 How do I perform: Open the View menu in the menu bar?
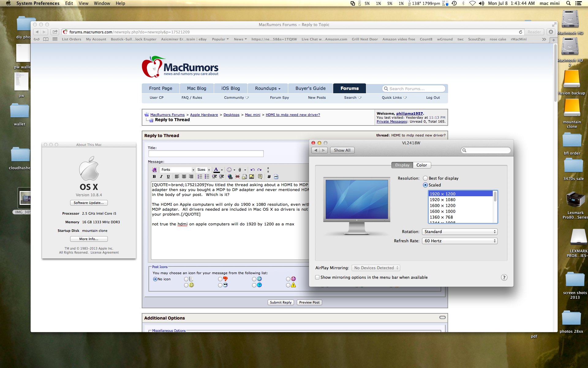[83, 3]
